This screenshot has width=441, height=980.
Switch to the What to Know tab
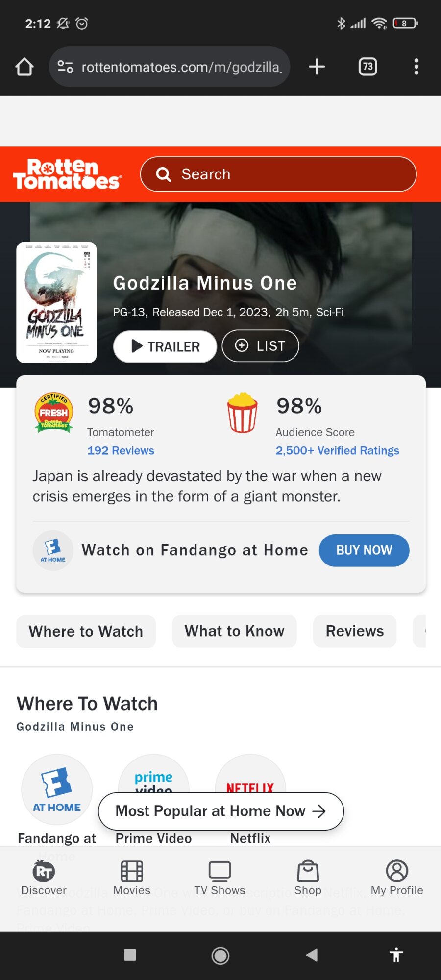pyautogui.click(x=234, y=631)
